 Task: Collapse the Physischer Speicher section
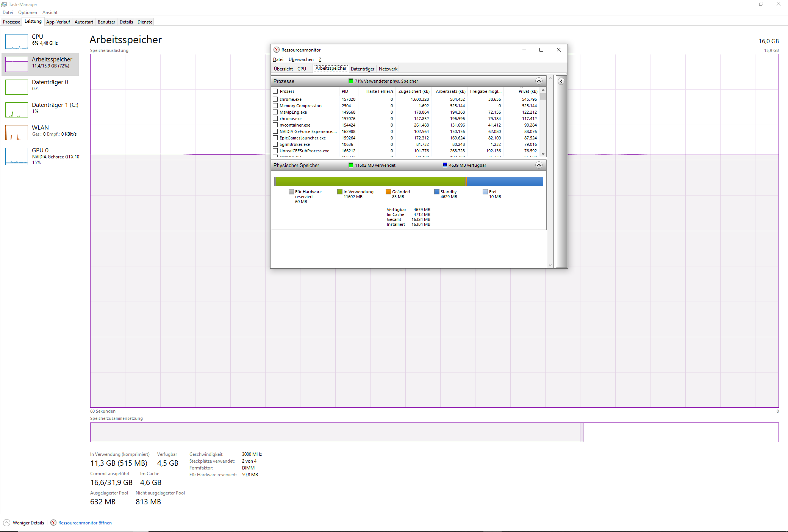pos(539,165)
